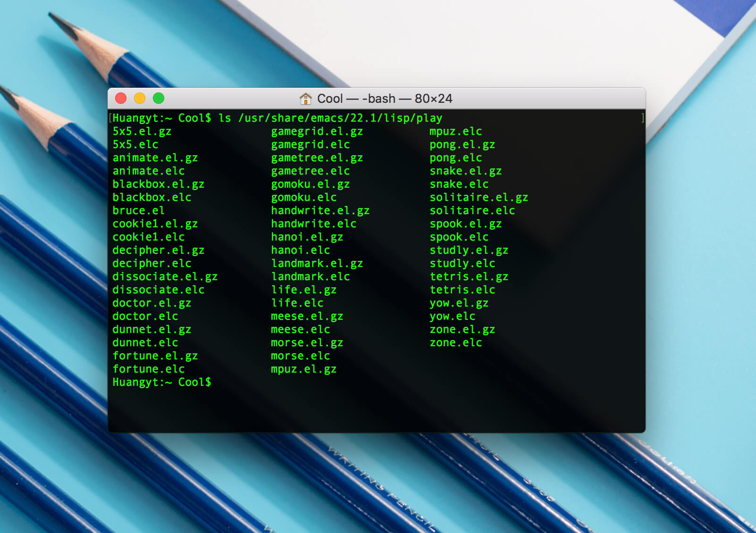The height and width of the screenshot is (533, 756).
Task: Click the file name spook.elc
Action: (459, 237)
